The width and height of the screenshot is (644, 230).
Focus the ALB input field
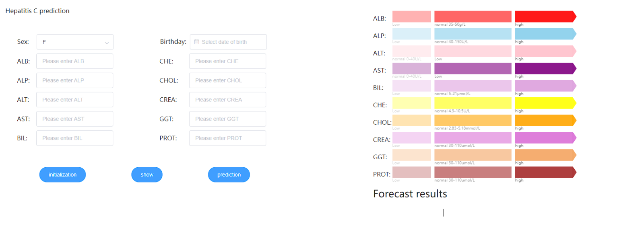(x=74, y=61)
